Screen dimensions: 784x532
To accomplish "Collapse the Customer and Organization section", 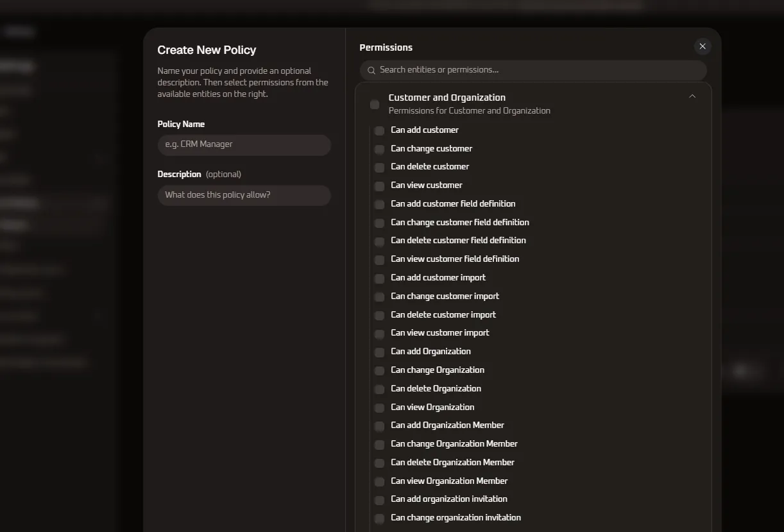I will coord(692,96).
